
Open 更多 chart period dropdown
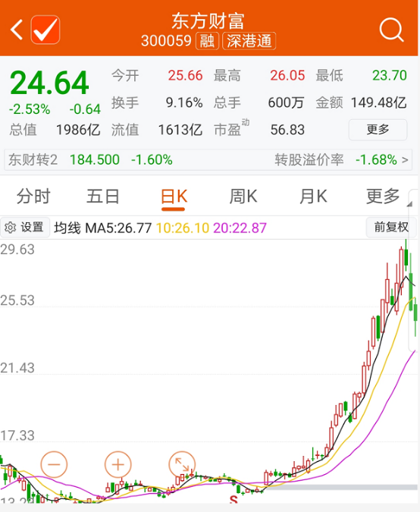(x=383, y=196)
